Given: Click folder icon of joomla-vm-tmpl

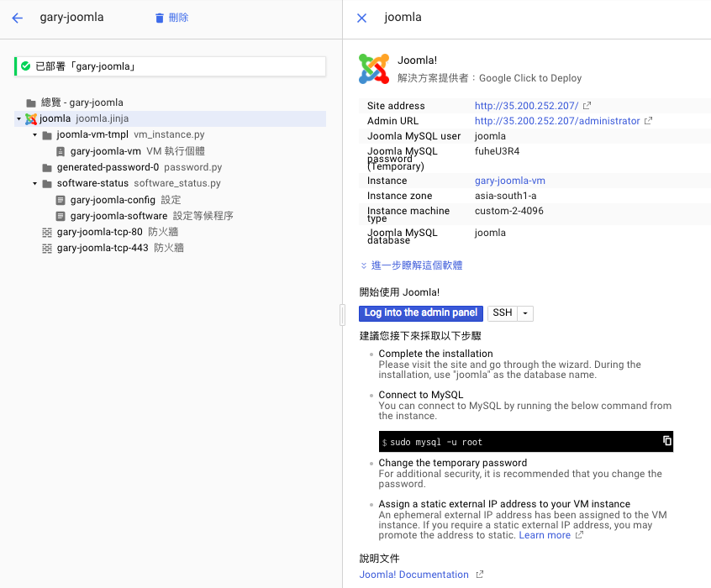Looking at the screenshot, I should [x=47, y=135].
